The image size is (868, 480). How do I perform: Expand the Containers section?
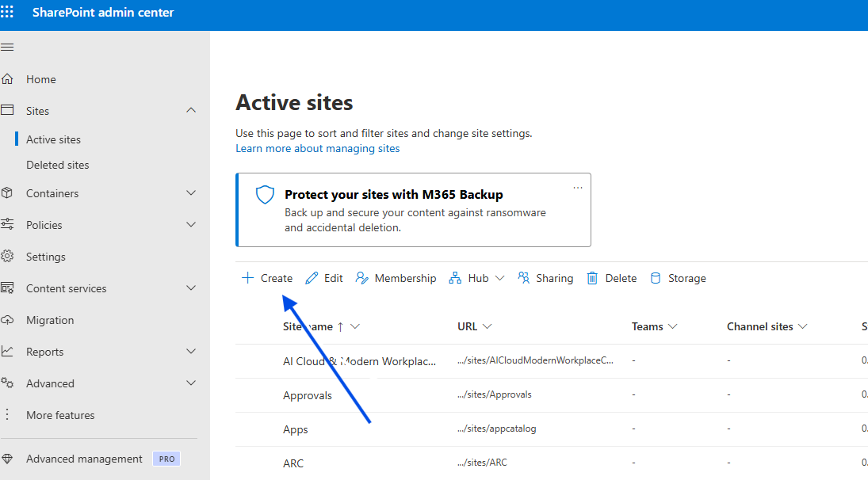tap(191, 193)
